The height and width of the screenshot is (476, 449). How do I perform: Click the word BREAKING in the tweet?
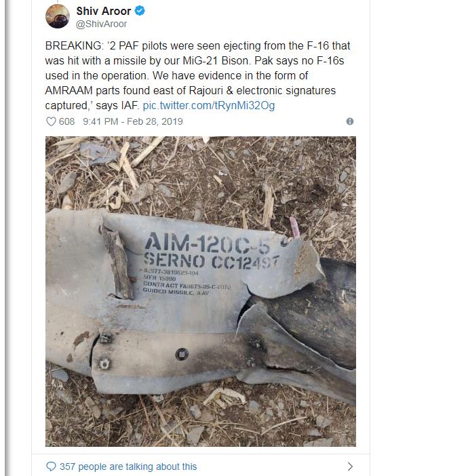(75, 45)
